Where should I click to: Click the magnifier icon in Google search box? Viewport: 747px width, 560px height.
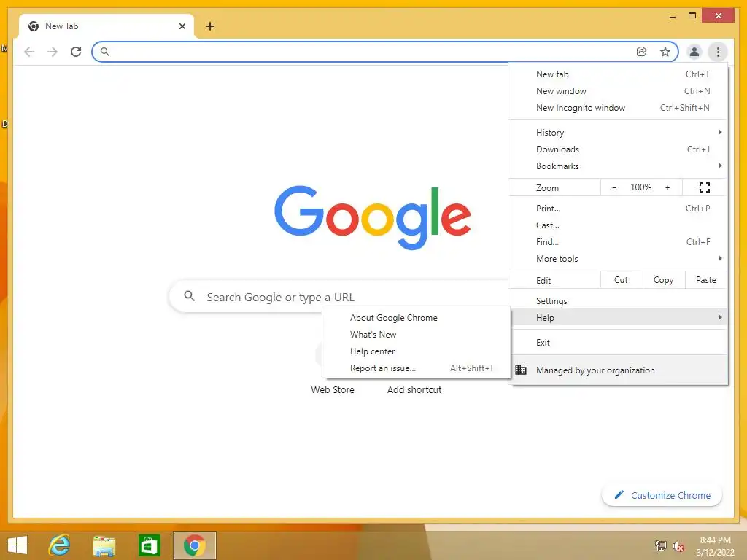[x=189, y=296]
